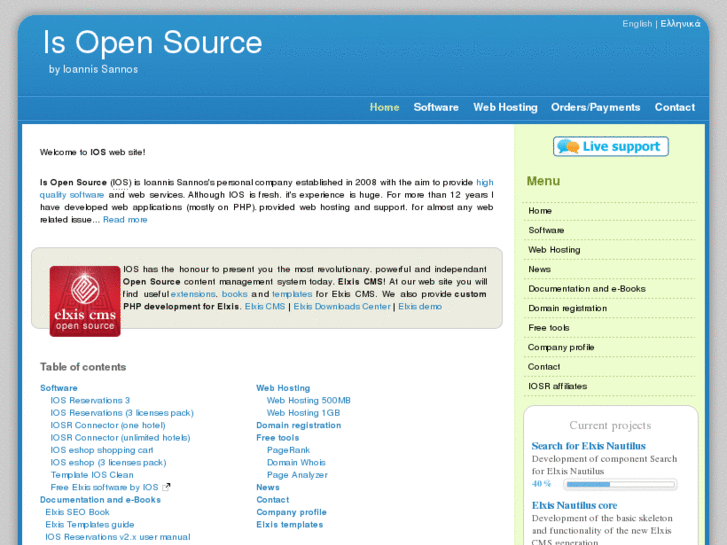Open the templates link in Elxis box
This screenshot has height=545, width=727.
pyautogui.click(x=292, y=294)
